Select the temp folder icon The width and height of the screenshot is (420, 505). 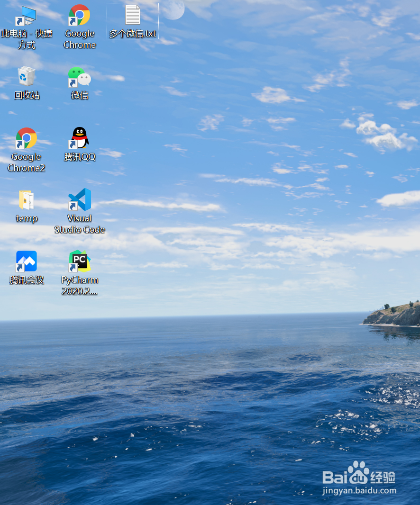(26, 200)
